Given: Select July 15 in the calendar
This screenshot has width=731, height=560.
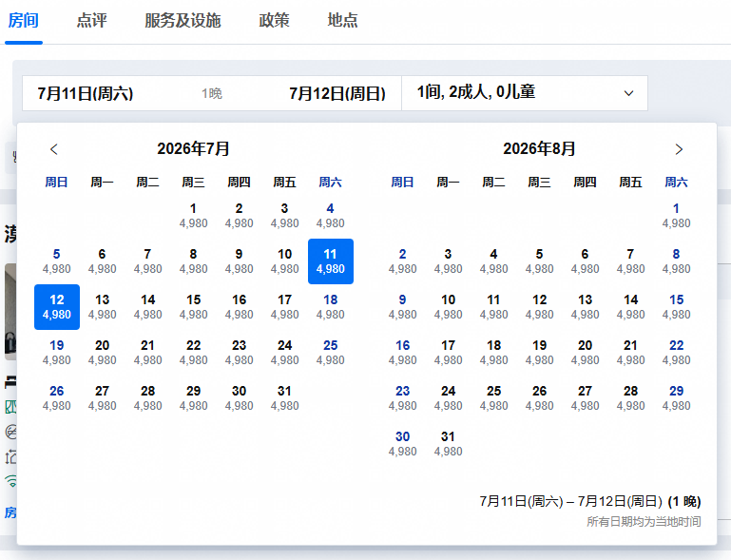Looking at the screenshot, I should pyautogui.click(x=193, y=307).
